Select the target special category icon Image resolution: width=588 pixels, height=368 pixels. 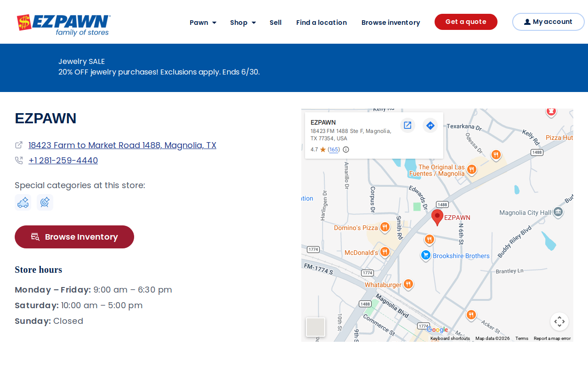(x=45, y=202)
